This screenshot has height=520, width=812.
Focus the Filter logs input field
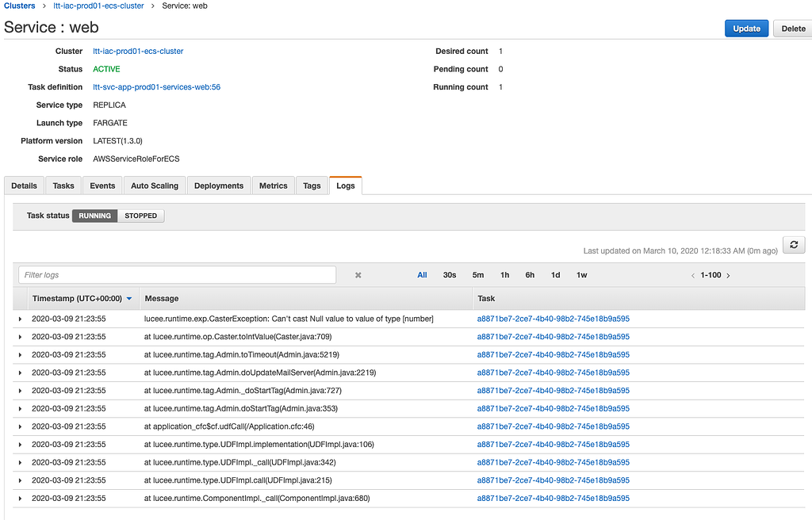pos(177,275)
